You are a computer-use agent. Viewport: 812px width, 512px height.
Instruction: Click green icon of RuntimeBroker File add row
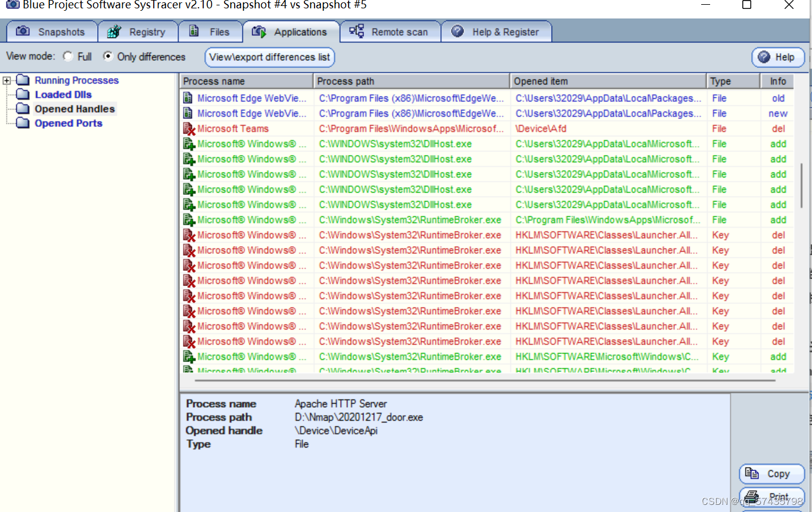pos(189,220)
